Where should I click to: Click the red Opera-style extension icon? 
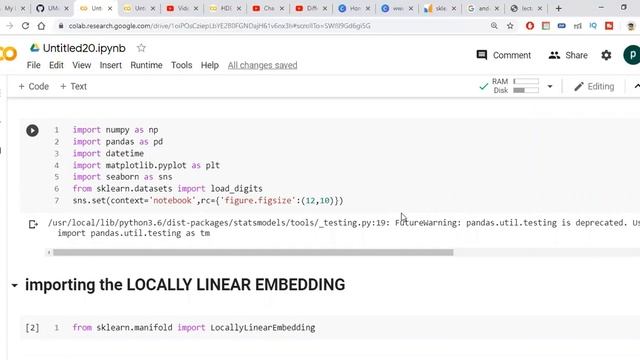pyautogui.click(x=530, y=26)
